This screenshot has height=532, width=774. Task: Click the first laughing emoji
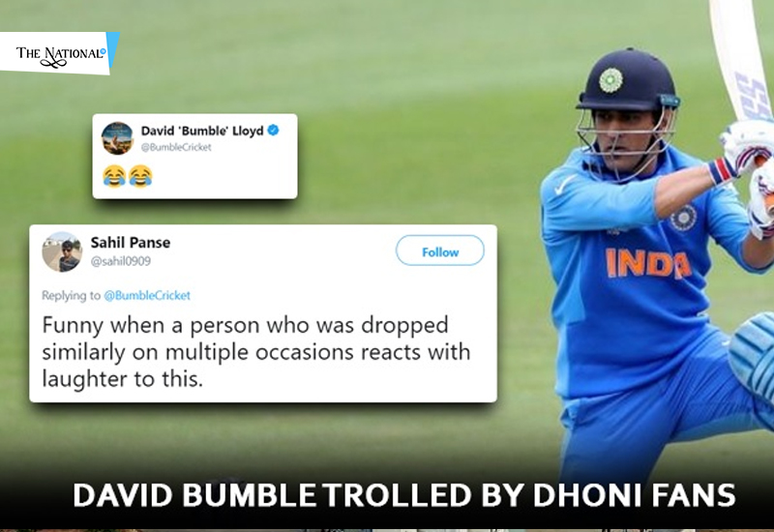(x=114, y=176)
